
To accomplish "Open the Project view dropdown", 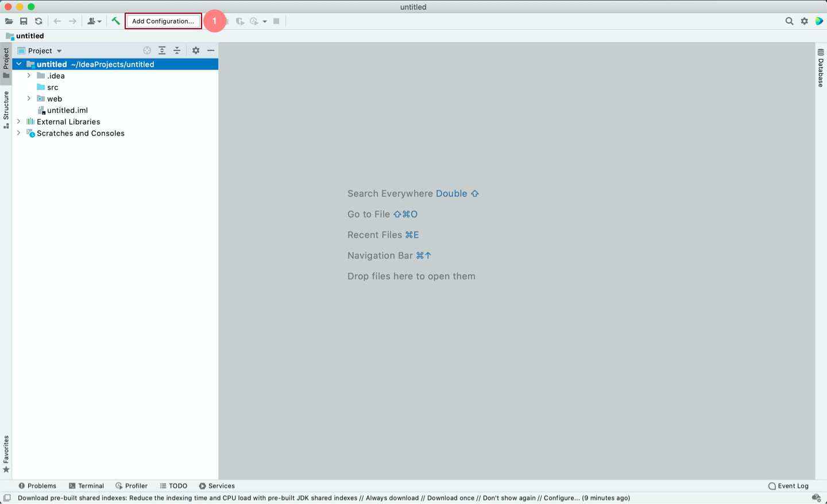I will tap(40, 51).
